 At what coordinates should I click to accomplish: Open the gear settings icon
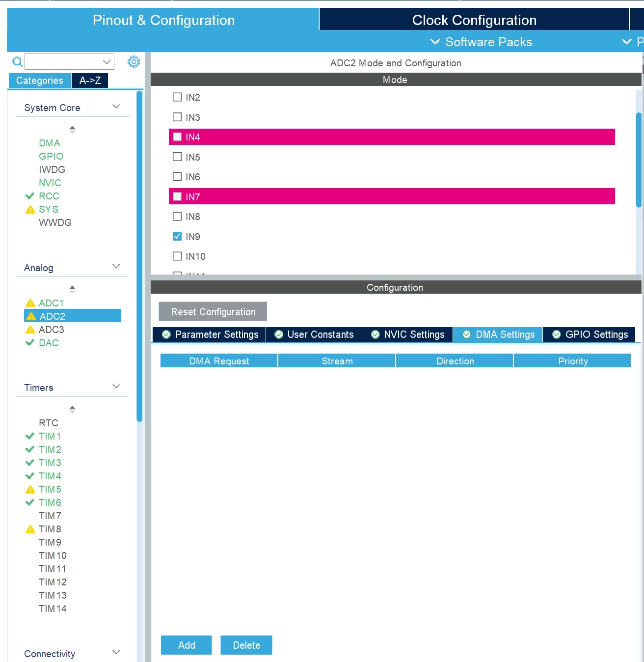coord(134,61)
